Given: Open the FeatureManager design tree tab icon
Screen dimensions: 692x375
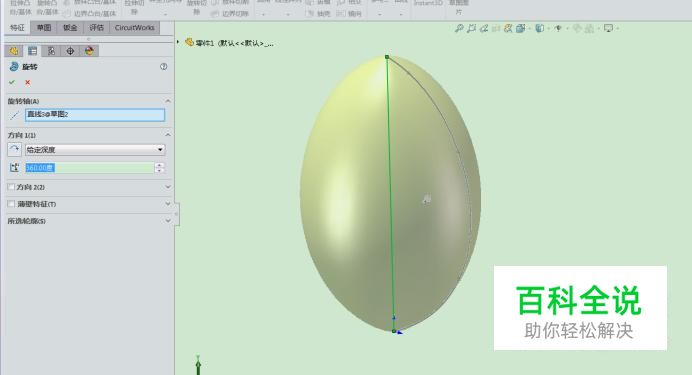Looking at the screenshot, I should pyautogui.click(x=14, y=51).
